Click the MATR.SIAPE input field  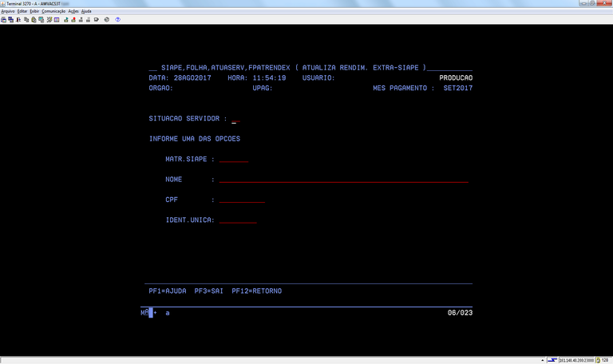233,159
